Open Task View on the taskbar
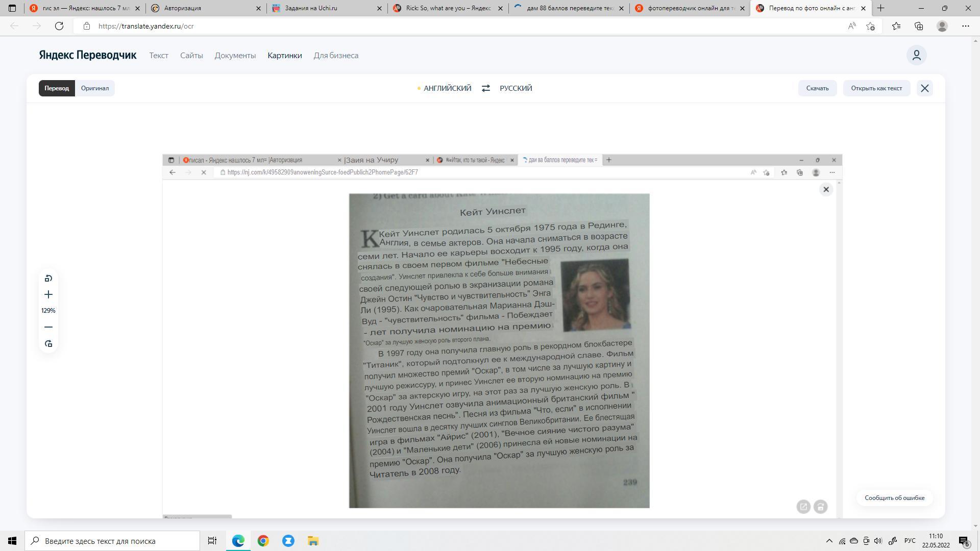This screenshot has width=980, height=551. pyautogui.click(x=212, y=541)
